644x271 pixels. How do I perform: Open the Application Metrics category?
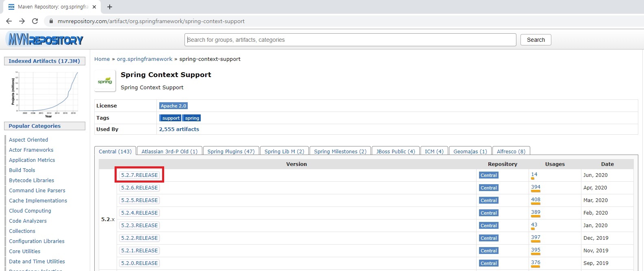[x=32, y=160]
